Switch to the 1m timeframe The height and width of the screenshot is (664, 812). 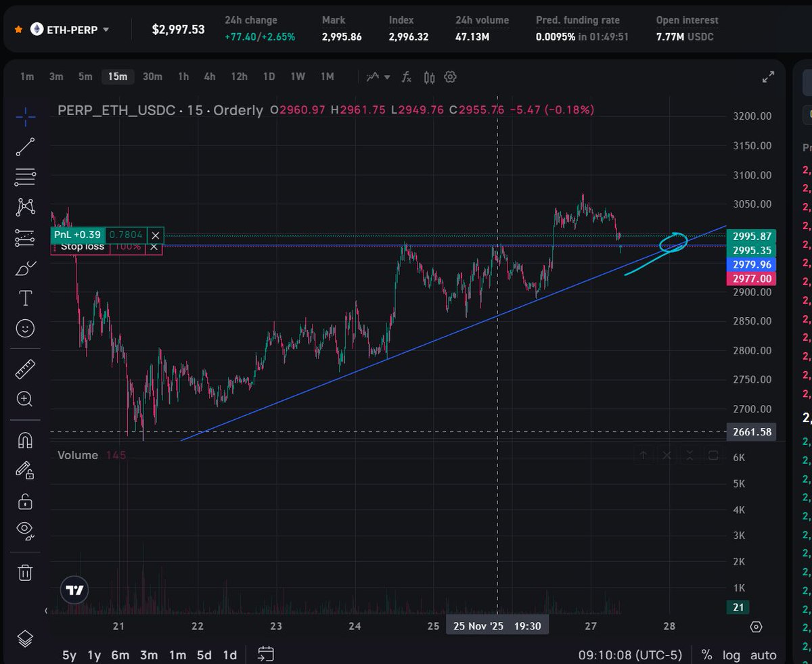pyautogui.click(x=27, y=76)
